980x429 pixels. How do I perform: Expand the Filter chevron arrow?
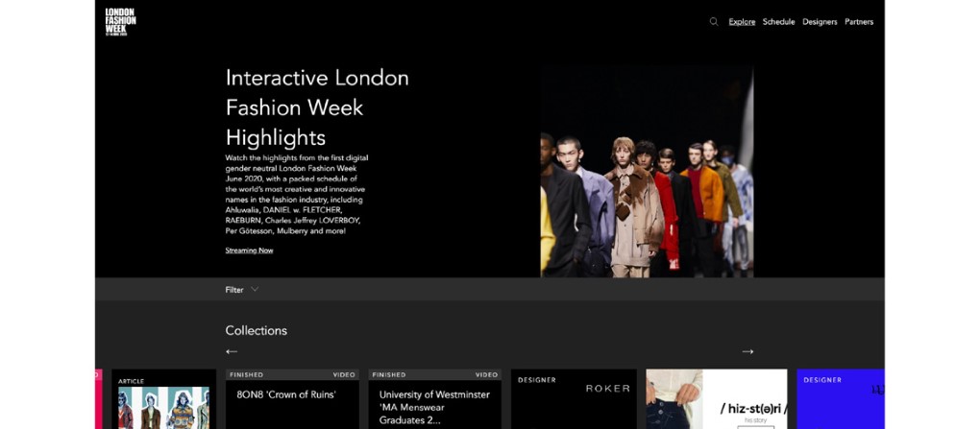(255, 289)
